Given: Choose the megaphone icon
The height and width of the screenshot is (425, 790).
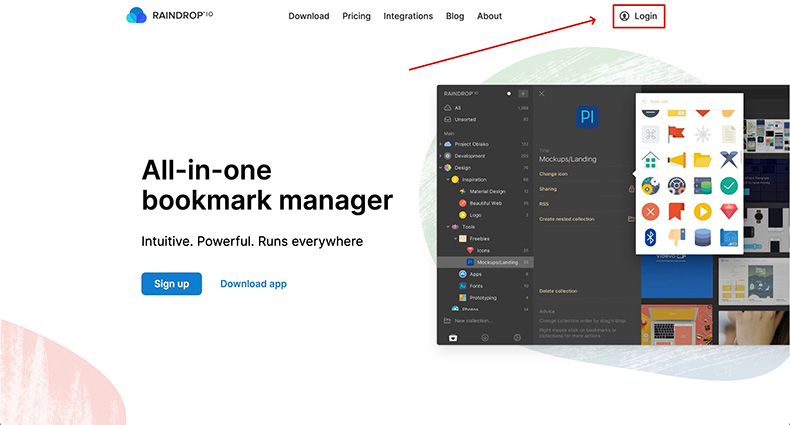Looking at the screenshot, I should 676,160.
